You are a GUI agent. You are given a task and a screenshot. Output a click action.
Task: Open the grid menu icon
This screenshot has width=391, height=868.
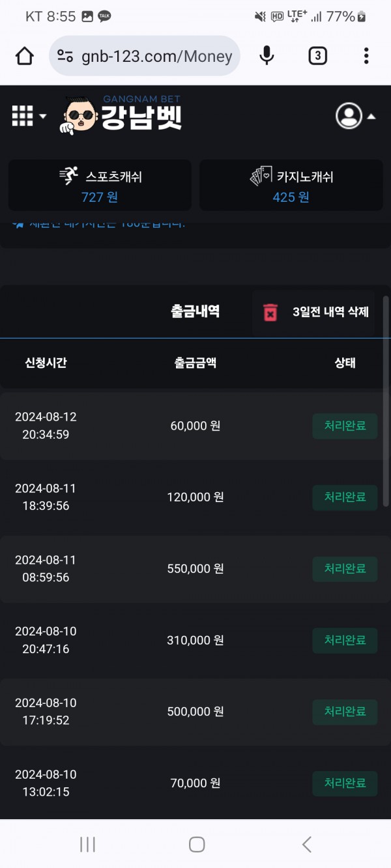22,116
